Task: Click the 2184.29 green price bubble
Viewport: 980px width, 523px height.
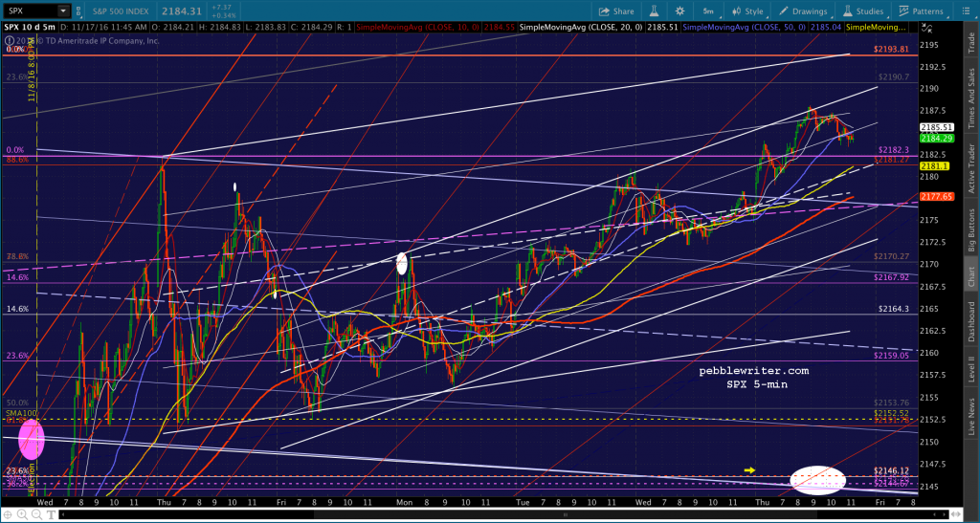Action: 936,138
